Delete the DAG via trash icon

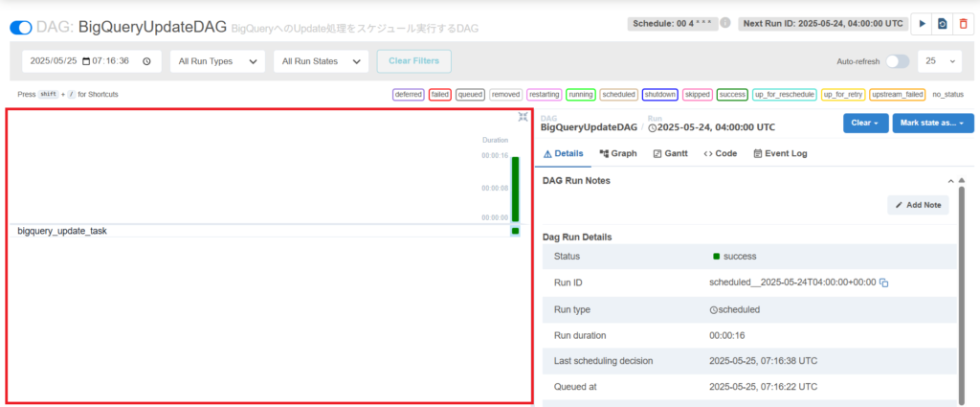(963, 24)
